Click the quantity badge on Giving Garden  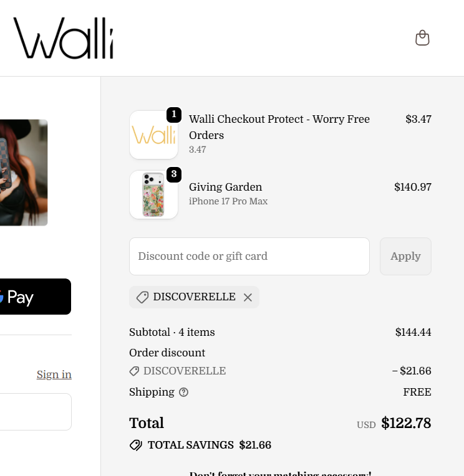coord(174,174)
